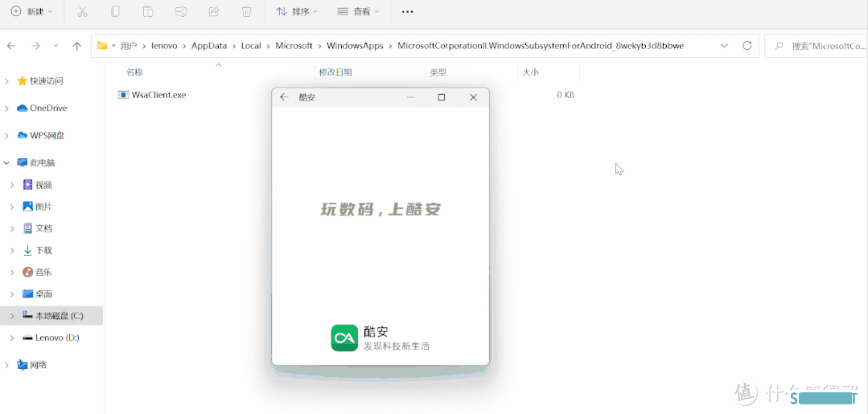Select OneDrive in navigation pane
Screen dimensions: 868x414
point(48,108)
